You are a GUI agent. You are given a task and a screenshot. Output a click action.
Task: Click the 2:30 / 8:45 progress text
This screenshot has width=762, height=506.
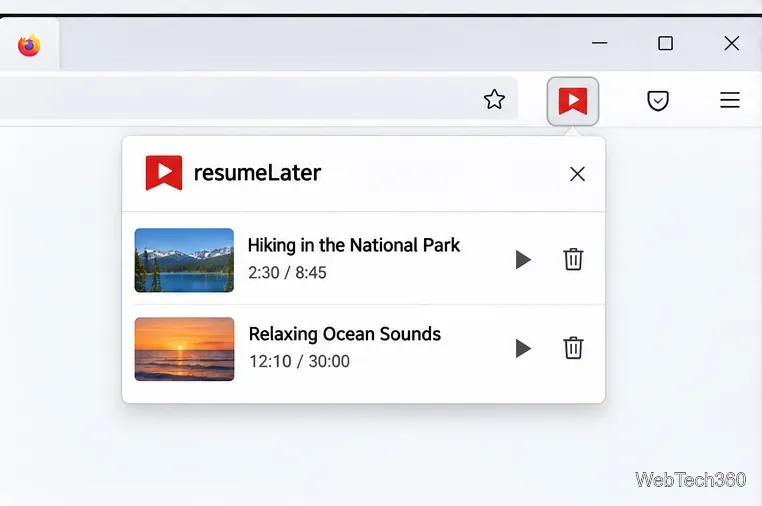pyautogui.click(x=287, y=273)
